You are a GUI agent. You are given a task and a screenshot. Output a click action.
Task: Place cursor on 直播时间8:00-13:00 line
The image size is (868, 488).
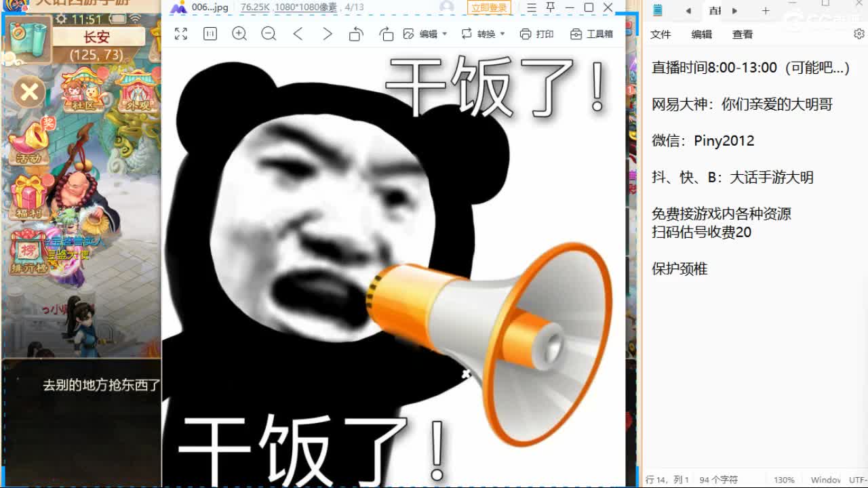click(750, 67)
